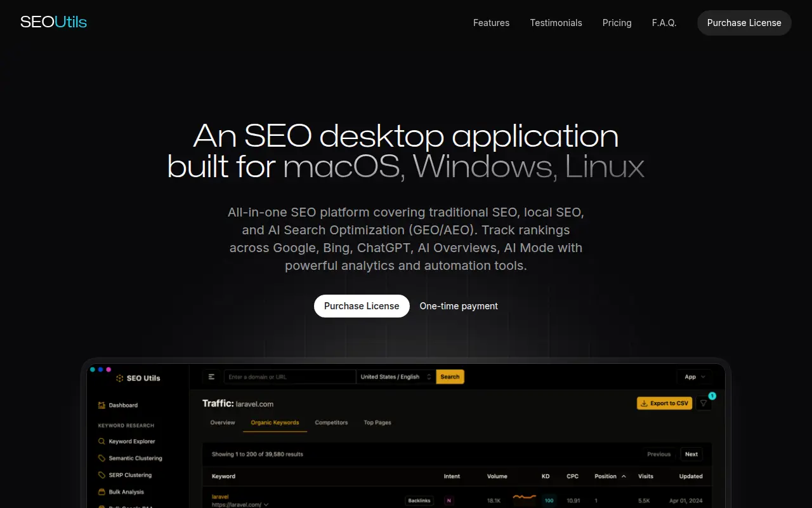Click the Intent column header
Viewport: 812px width, 508px height.
452,476
